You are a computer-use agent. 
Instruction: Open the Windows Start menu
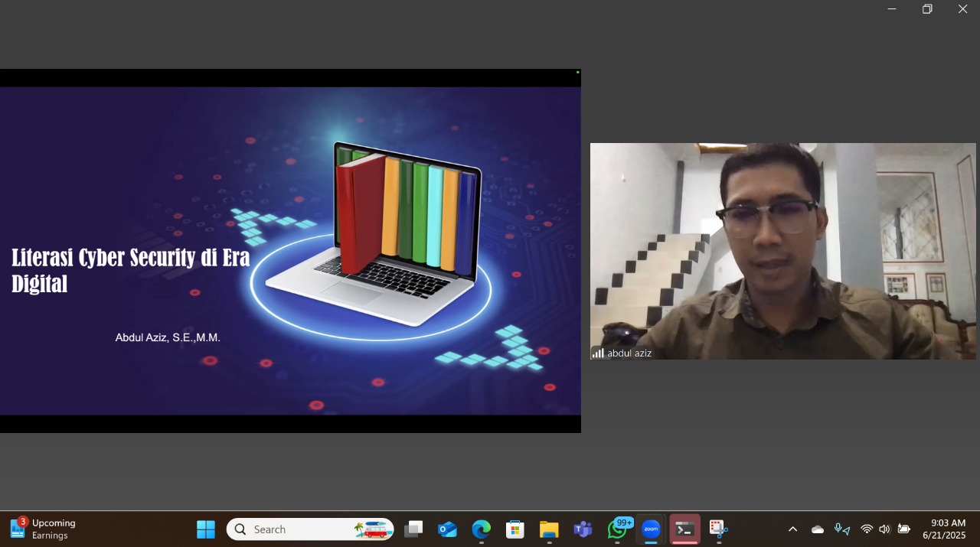pos(206,529)
